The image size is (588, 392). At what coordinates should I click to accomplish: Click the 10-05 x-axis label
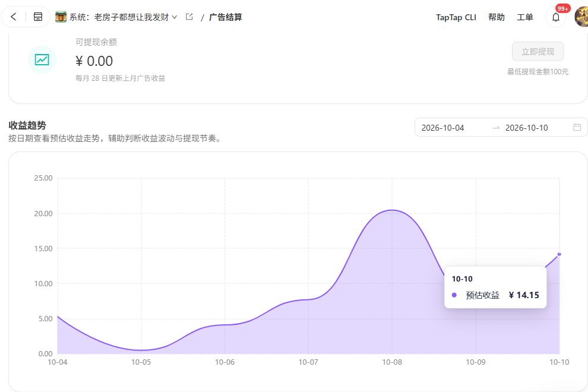[141, 362]
